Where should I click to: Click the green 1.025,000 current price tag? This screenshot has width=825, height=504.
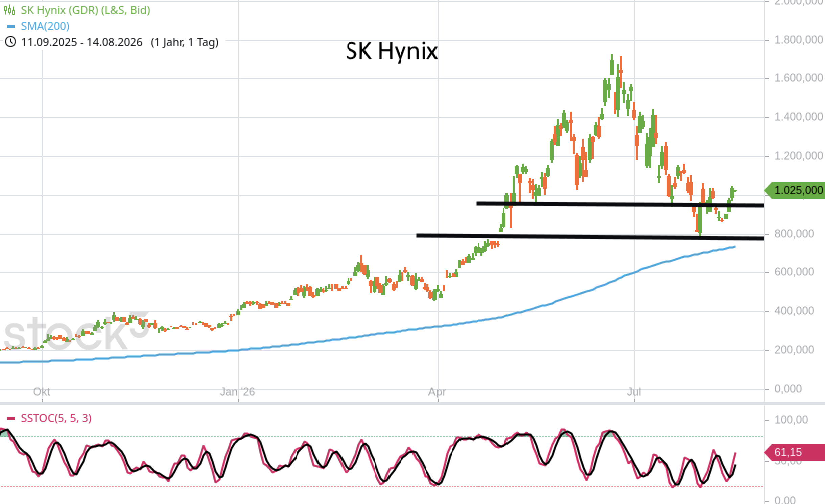[795, 190]
